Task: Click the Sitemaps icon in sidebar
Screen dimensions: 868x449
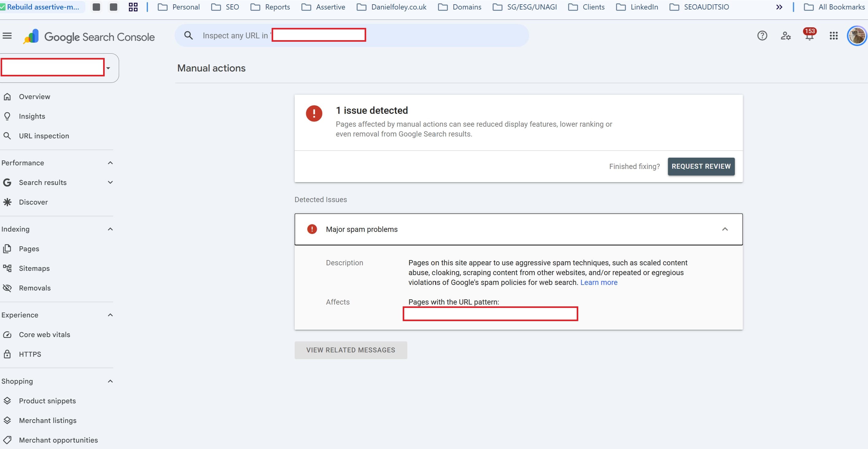Action: point(7,268)
